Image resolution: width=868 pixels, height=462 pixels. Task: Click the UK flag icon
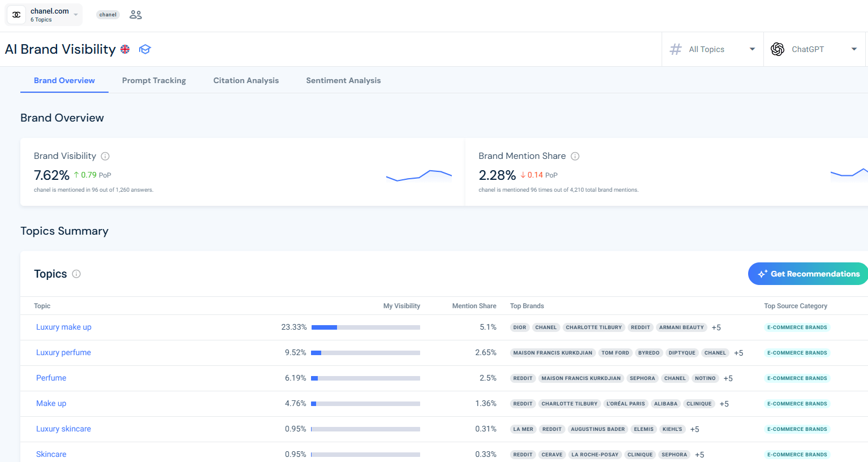125,49
